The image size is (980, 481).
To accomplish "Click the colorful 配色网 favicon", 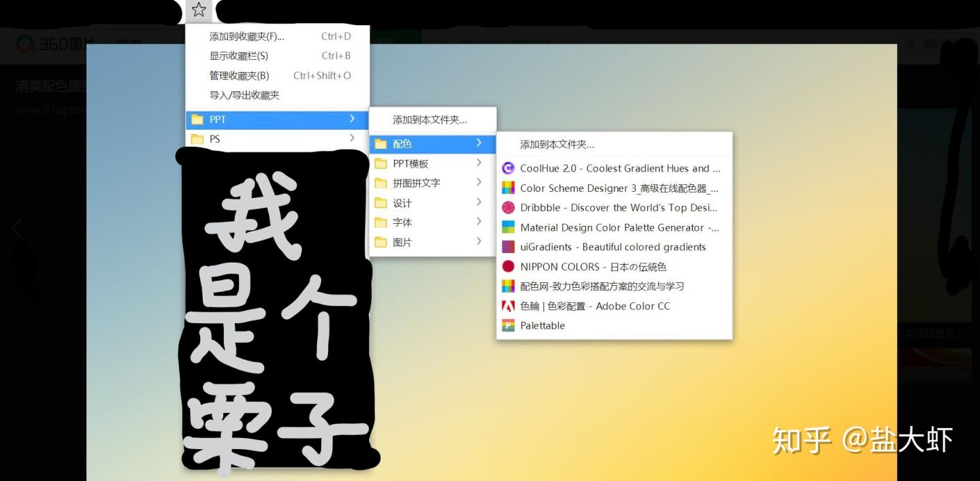I will tap(508, 286).
